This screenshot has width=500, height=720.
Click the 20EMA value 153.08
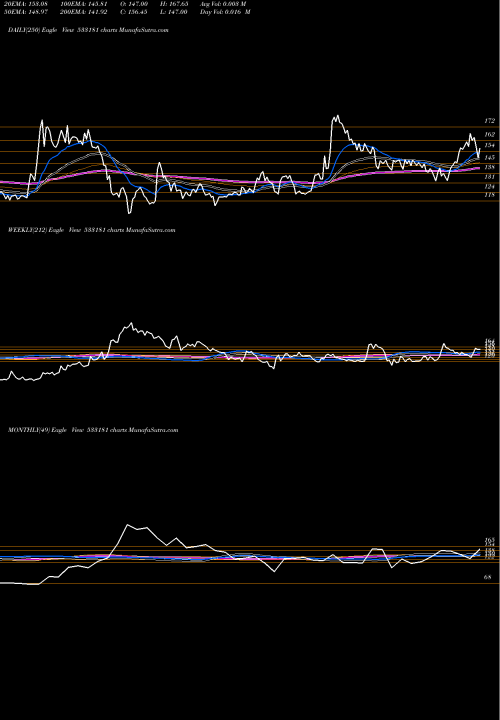pyautogui.click(x=26, y=4)
